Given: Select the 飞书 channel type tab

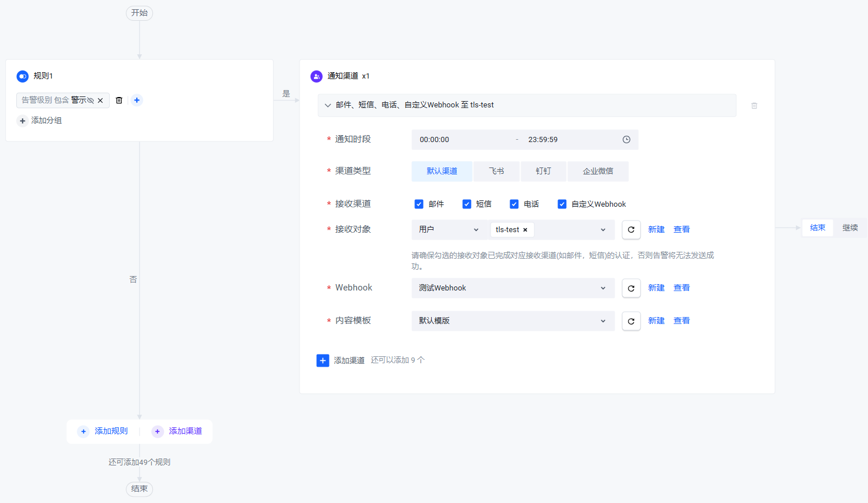Looking at the screenshot, I should (x=496, y=172).
